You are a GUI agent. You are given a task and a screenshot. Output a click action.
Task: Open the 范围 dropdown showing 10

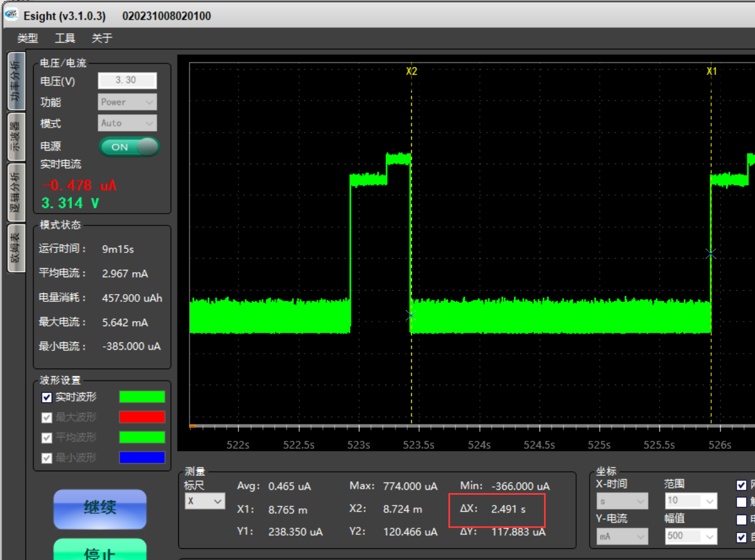coord(691,500)
